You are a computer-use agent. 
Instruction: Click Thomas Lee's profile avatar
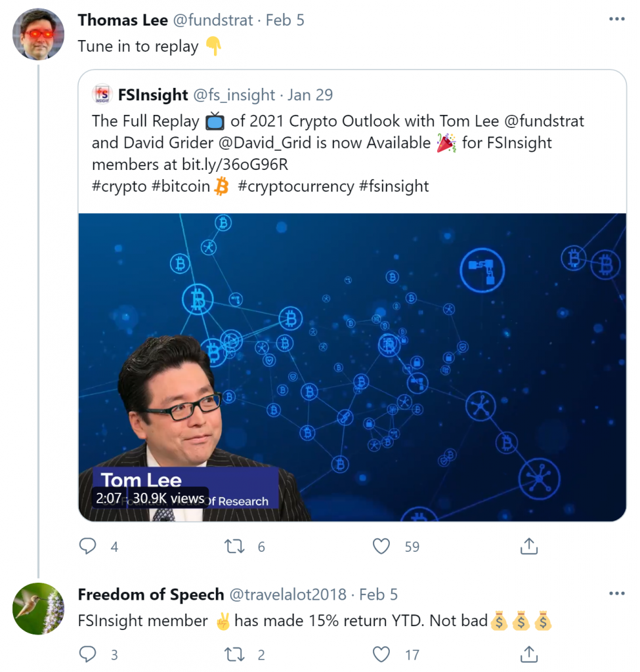(x=38, y=34)
